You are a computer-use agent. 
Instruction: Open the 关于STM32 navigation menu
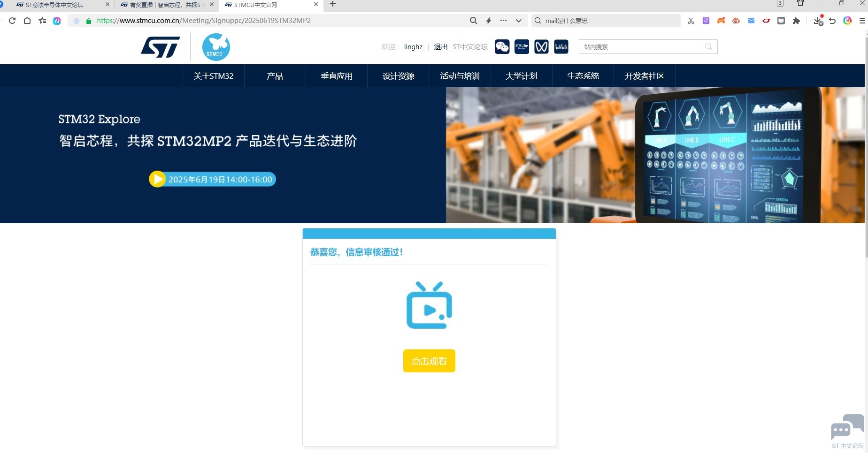[x=214, y=76]
